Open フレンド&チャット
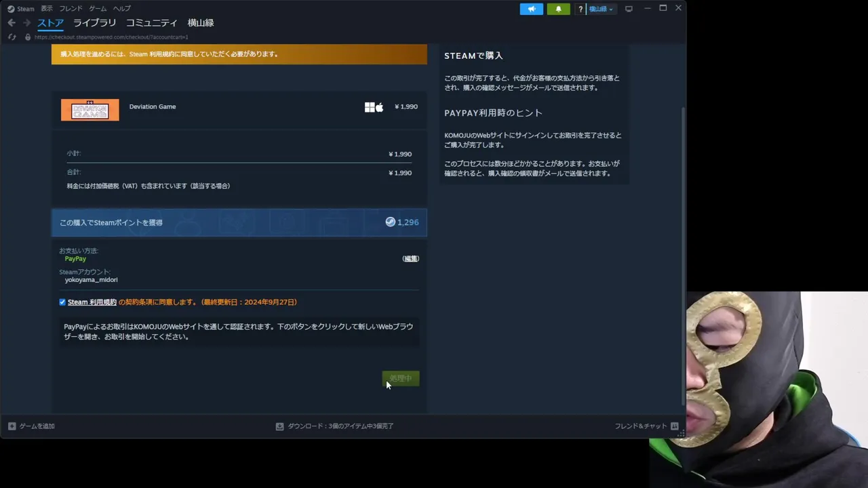 coord(641,426)
